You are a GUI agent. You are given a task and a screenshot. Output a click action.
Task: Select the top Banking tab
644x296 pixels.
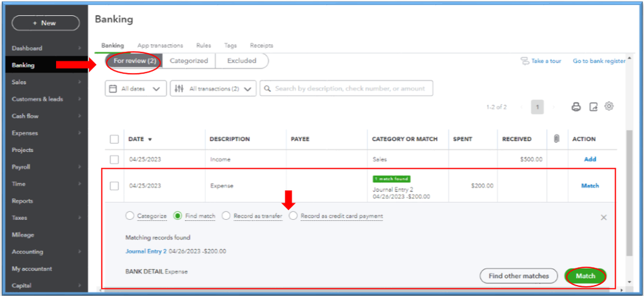pyautogui.click(x=112, y=46)
